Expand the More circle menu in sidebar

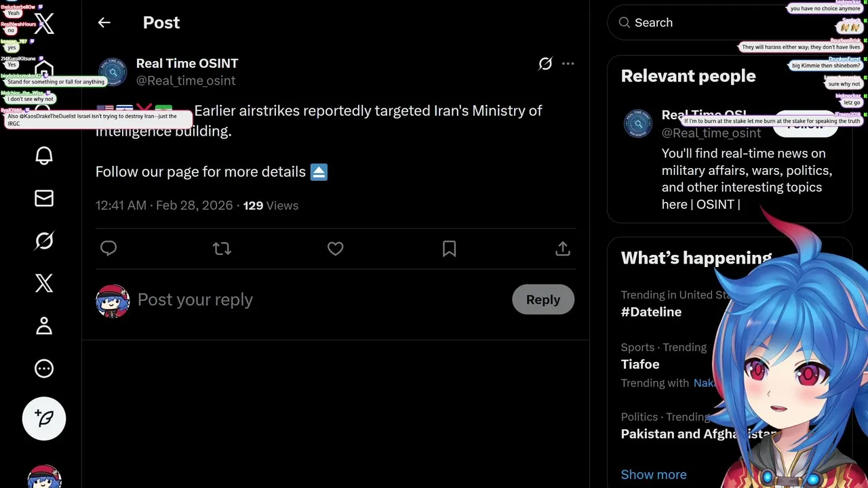pyautogui.click(x=44, y=369)
